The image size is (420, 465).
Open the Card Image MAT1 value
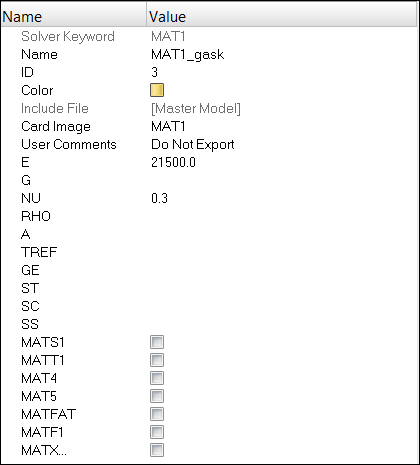pos(168,126)
